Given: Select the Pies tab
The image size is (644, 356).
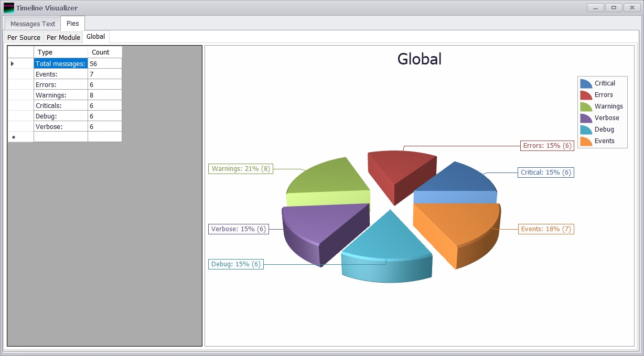Looking at the screenshot, I should tap(72, 23).
